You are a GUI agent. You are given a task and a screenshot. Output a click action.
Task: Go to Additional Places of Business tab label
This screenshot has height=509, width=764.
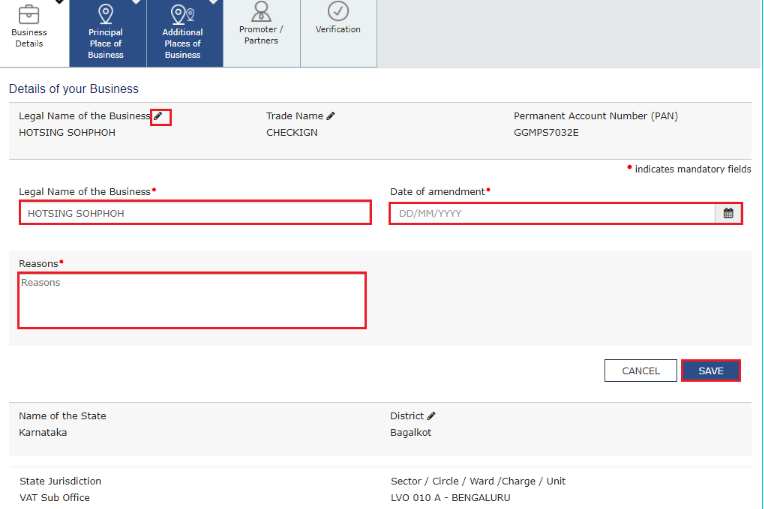(x=182, y=44)
